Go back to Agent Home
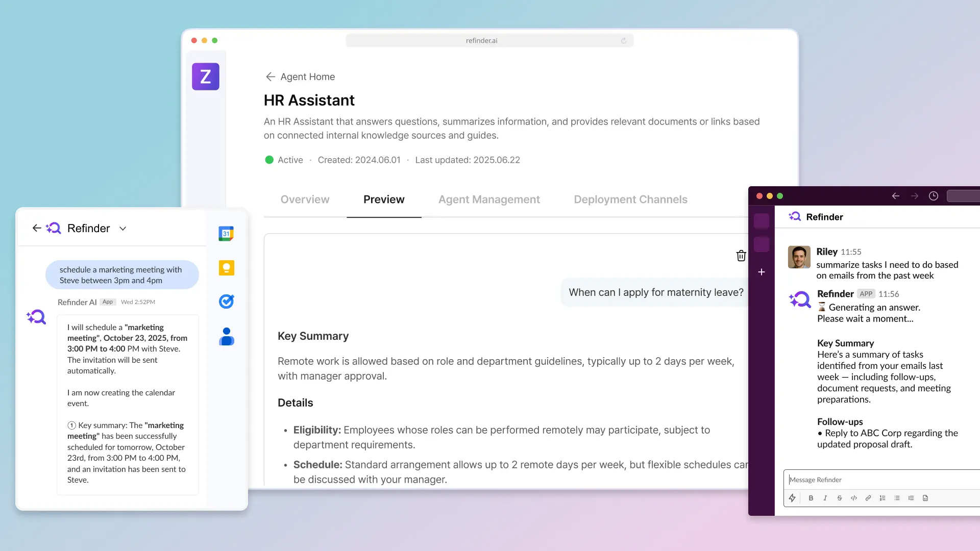Viewport: 980px width, 551px height. tap(300, 77)
